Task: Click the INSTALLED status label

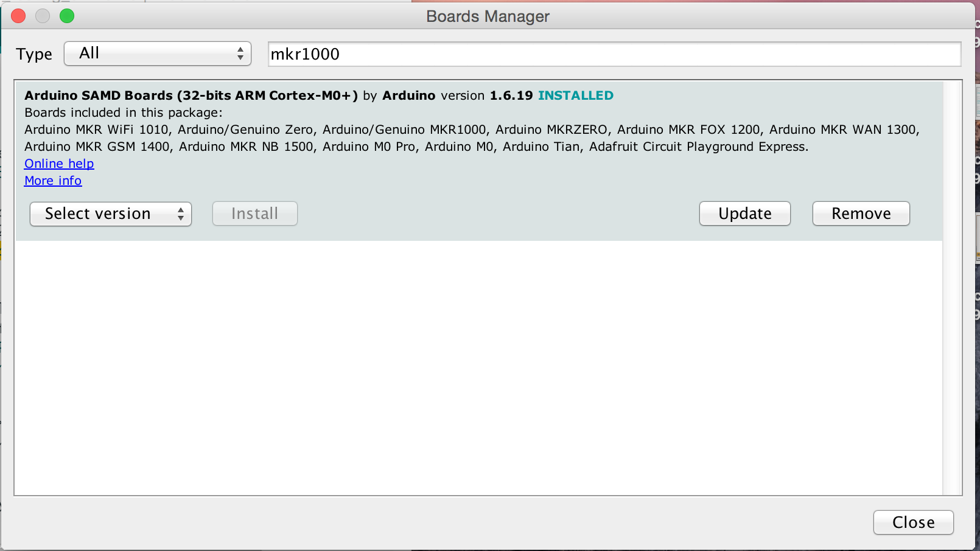Action: pyautogui.click(x=576, y=95)
